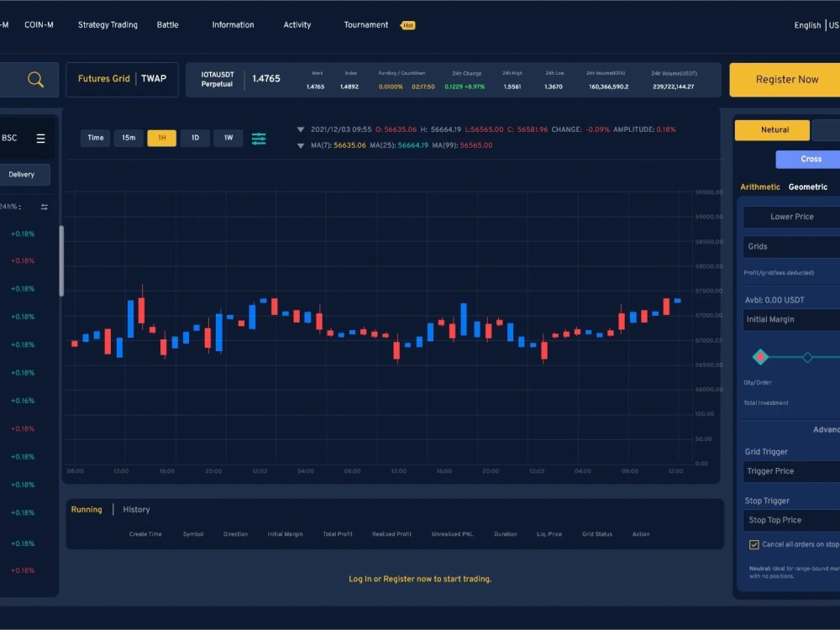Click the Liq. Price column header
The image size is (840, 630).
[549, 534]
